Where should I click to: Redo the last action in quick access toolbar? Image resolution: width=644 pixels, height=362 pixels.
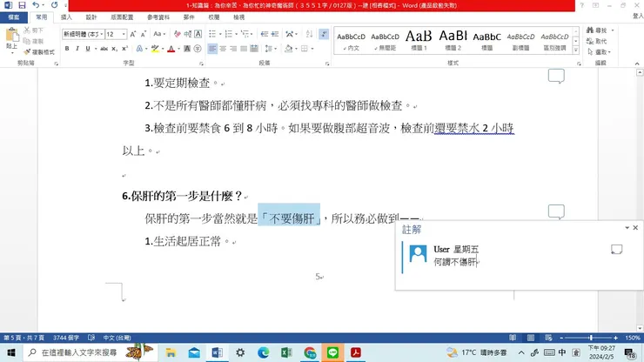(x=54, y=5)
